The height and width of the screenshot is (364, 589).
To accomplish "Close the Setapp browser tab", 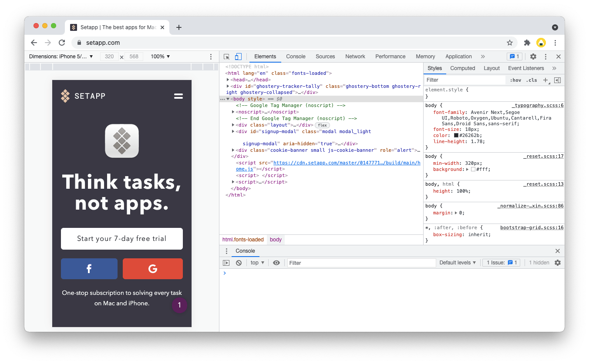I will pos(162,27).
